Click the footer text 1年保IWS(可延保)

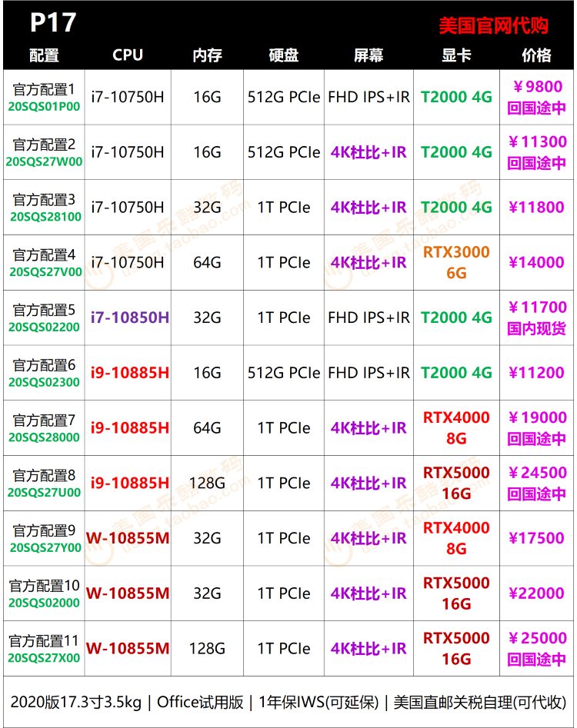point(319,702)
